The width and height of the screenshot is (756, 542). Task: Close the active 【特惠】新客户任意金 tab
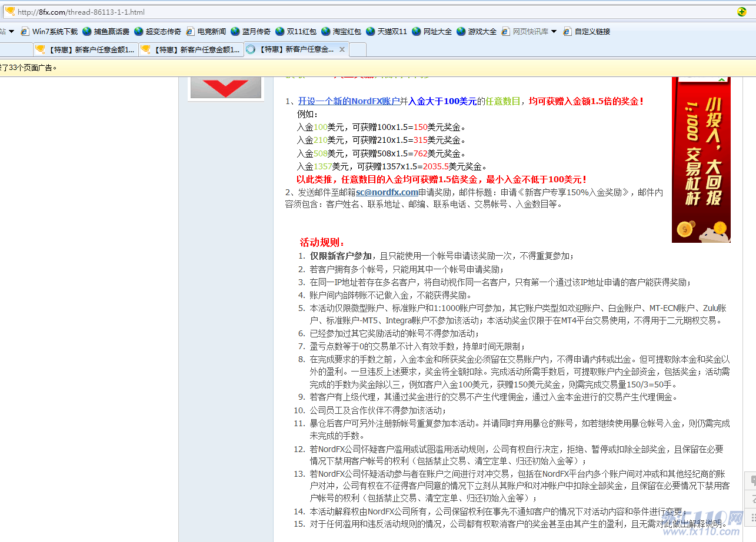tap(342, 49)
